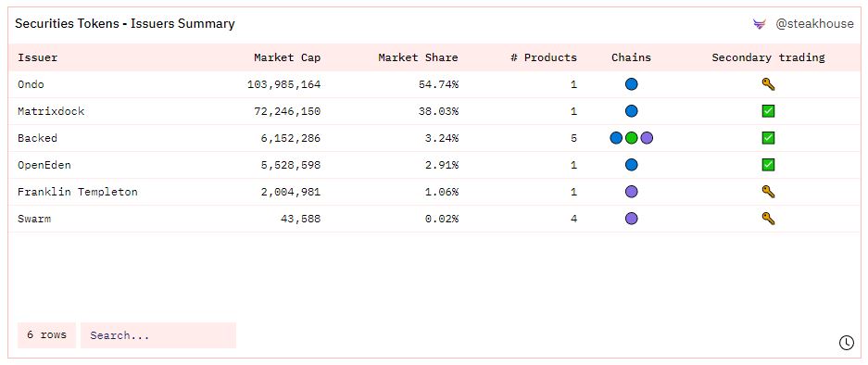The height and width of the screenshot is (365, 868).
Task: Click market cap value 2,004,981
Action: pos(291,192)
